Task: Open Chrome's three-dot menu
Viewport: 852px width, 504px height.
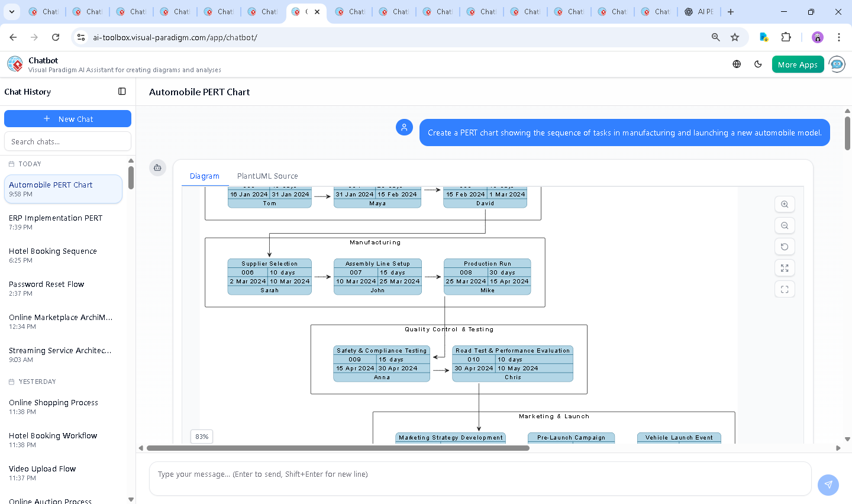Action: pos(839,37)
